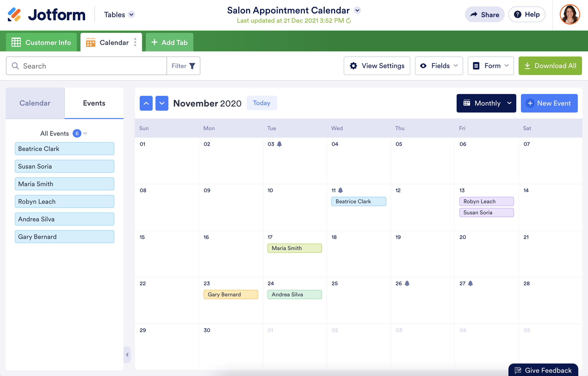Click the Filter funnel icon
The image size is (588, 376).
pos(192,66)
